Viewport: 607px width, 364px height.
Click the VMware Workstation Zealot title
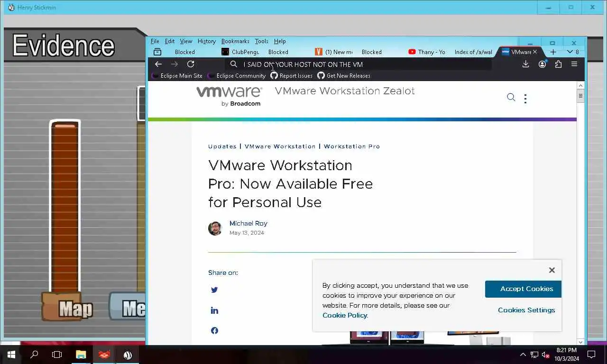point(345,91)
